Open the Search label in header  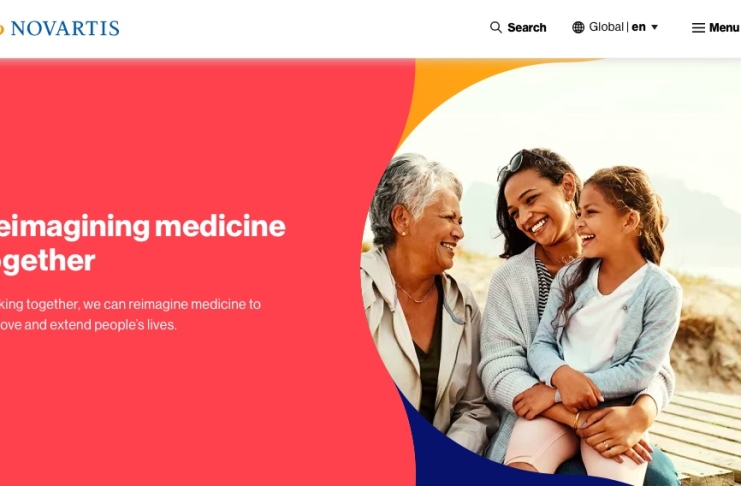[x=526, y=27]
